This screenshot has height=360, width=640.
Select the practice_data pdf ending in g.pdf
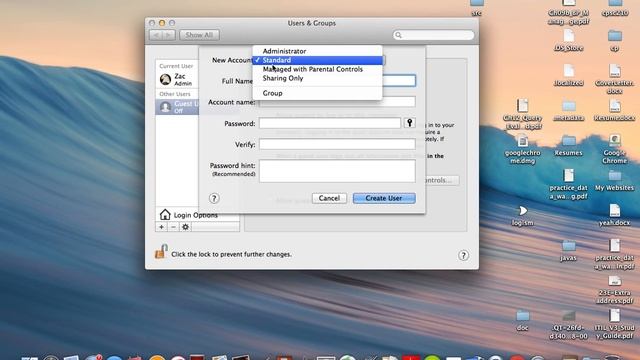pos(568,176)
